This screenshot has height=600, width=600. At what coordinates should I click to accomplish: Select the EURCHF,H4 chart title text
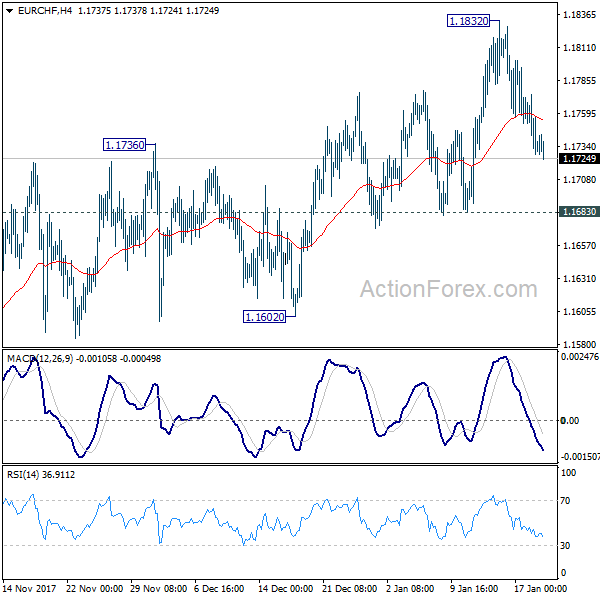pos(45,11)
